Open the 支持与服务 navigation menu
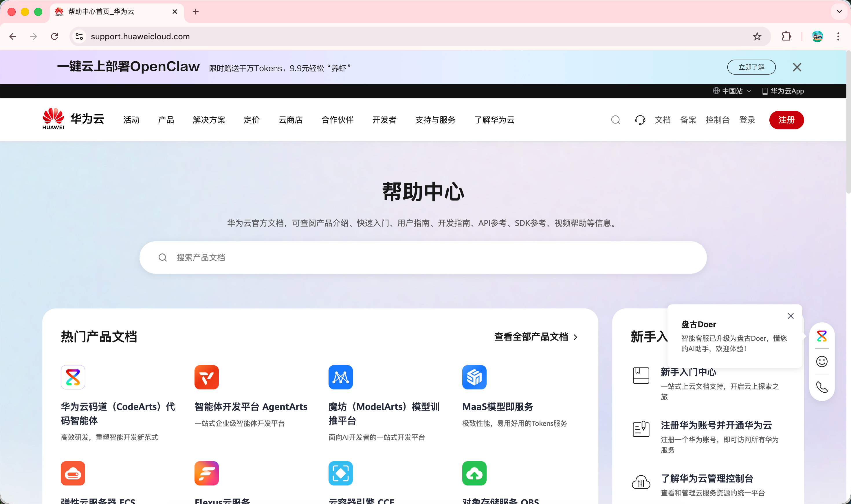851x504 pixels. (435, 120)
